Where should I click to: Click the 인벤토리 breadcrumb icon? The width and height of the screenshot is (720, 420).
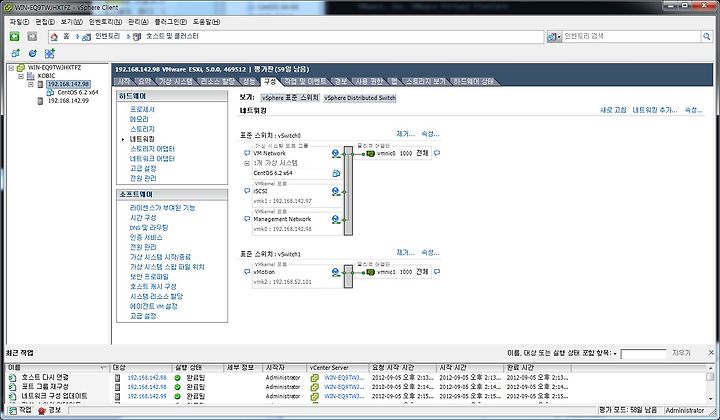pyautogui.click(x=87, y=37)
